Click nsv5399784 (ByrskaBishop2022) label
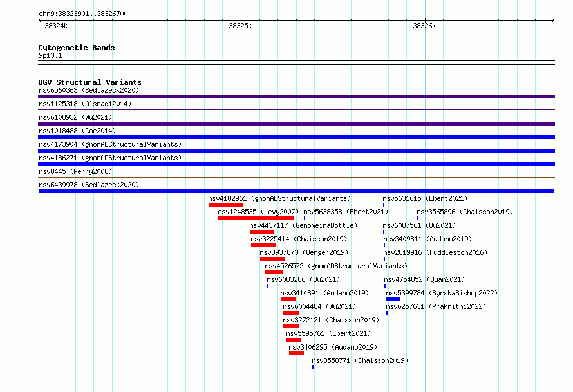Image resolution: width=573 pixels, height=392 pixels. pos(442,293)
